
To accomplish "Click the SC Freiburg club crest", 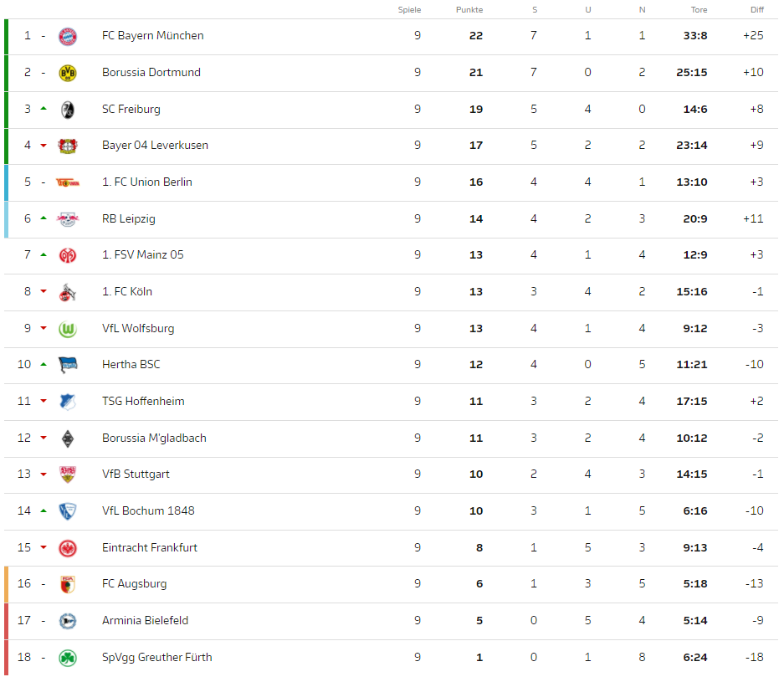I will [x=68, y=110].
